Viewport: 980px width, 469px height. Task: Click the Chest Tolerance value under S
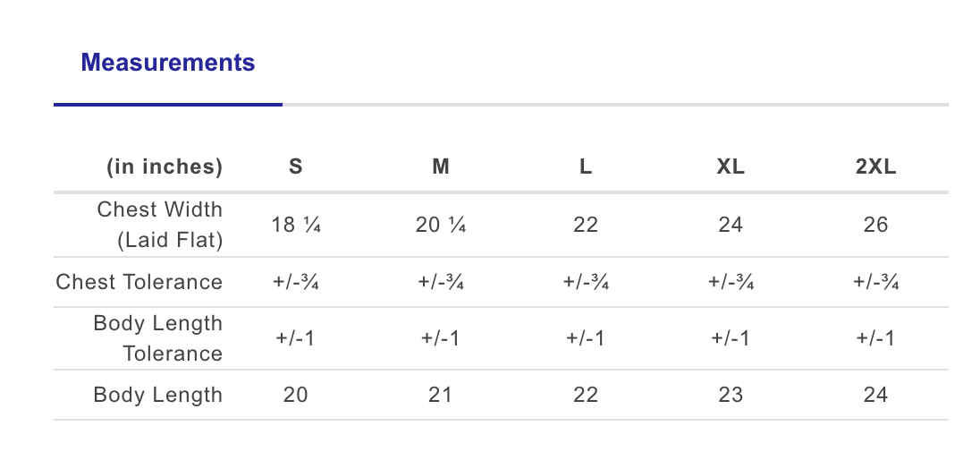coord(295,283)
